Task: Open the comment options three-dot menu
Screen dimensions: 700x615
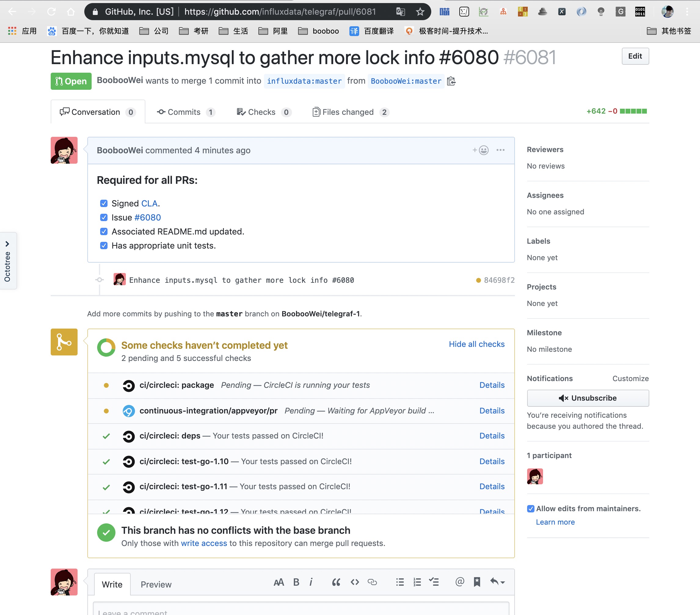Action: (x=500, y=150)
